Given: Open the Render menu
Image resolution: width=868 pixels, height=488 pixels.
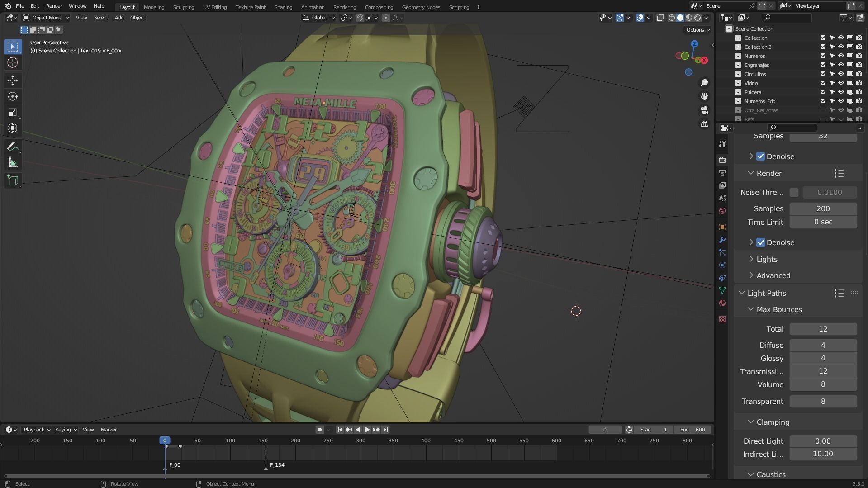Looking at the screenshot, I should coord(54,6).
